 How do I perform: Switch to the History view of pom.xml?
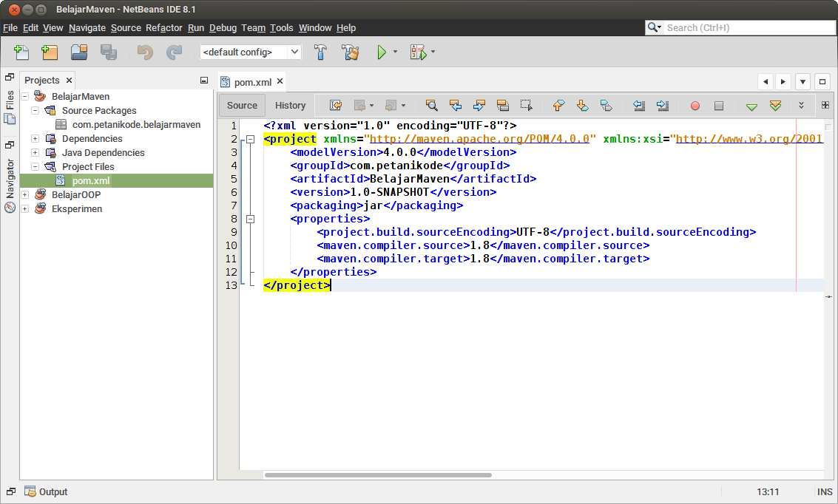coord(290,105)
